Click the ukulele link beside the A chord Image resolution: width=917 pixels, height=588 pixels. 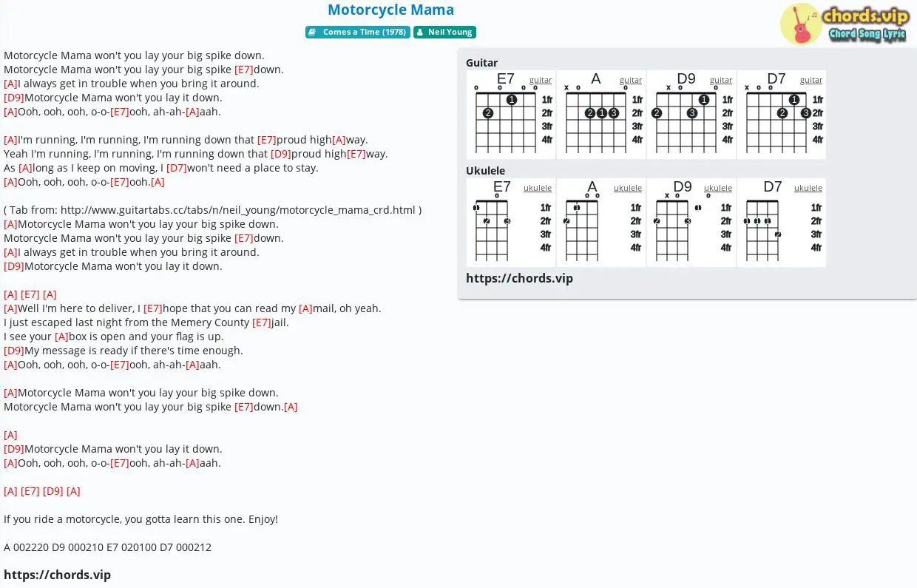[628, 188]
